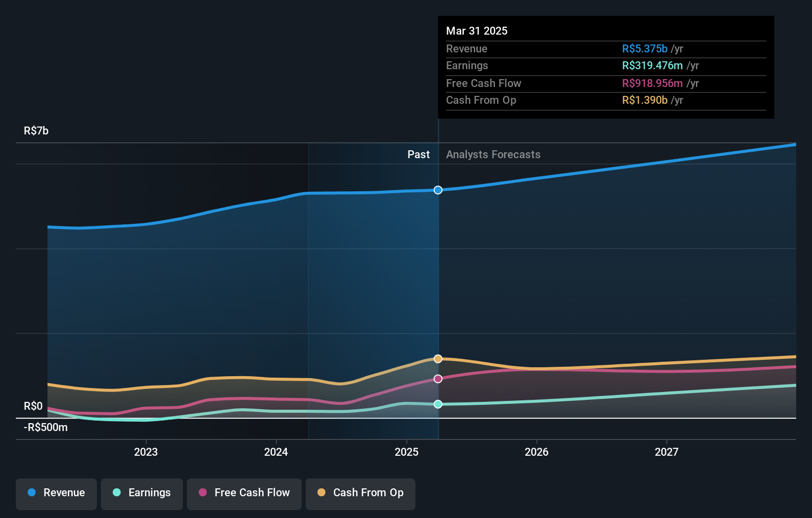Image resolution: width=812 pixels, height=518 pixels.
Task: Toggle the Free Cash Flow legend button
Action: tap(244, 494)
